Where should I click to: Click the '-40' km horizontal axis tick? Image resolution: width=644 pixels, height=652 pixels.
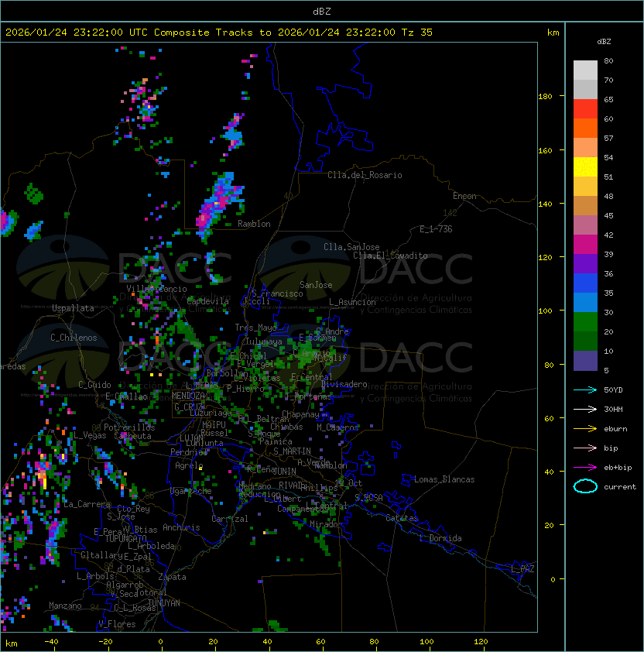(51, 642)
